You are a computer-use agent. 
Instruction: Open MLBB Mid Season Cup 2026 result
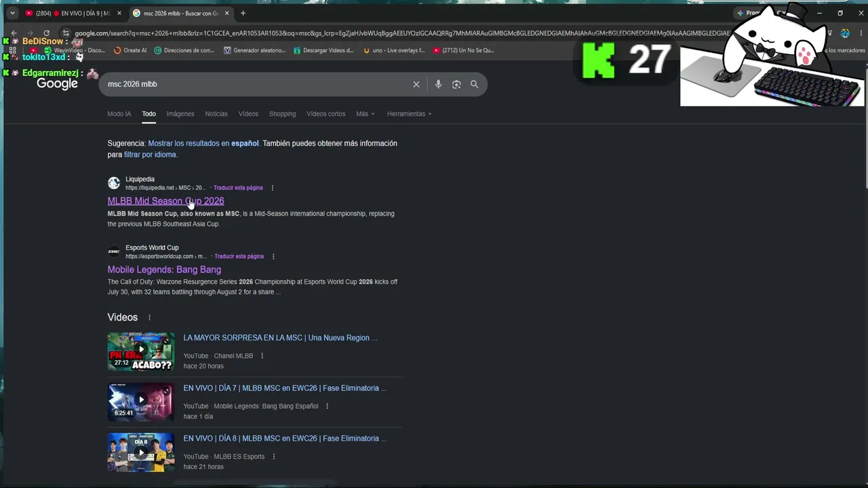coord(165,201)
